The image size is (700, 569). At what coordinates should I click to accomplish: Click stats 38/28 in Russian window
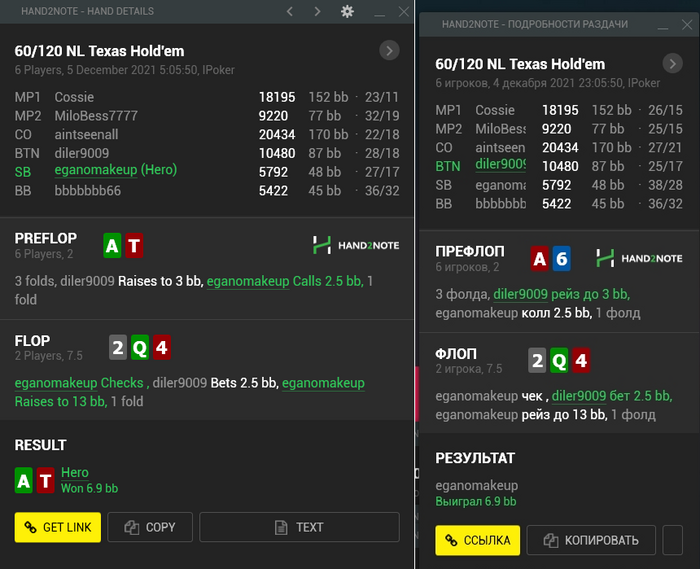(x=665, y=185)
